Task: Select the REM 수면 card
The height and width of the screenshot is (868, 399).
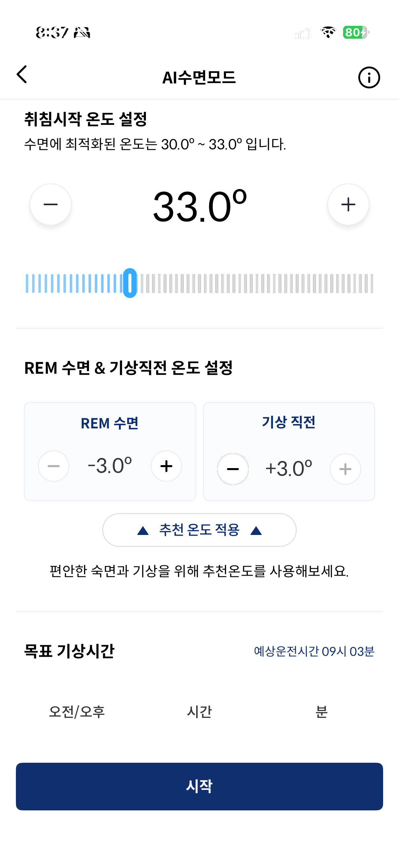Action: click(x=110, y=452)
